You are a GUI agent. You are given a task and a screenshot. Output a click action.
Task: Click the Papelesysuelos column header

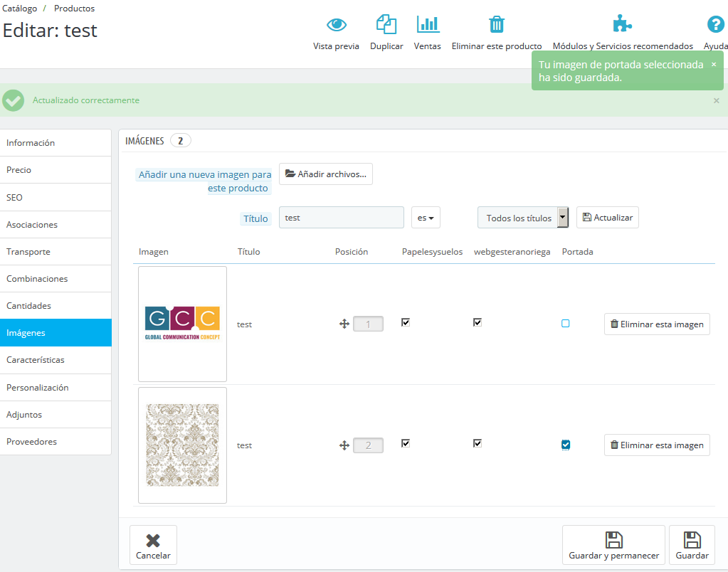pos(432,252)
